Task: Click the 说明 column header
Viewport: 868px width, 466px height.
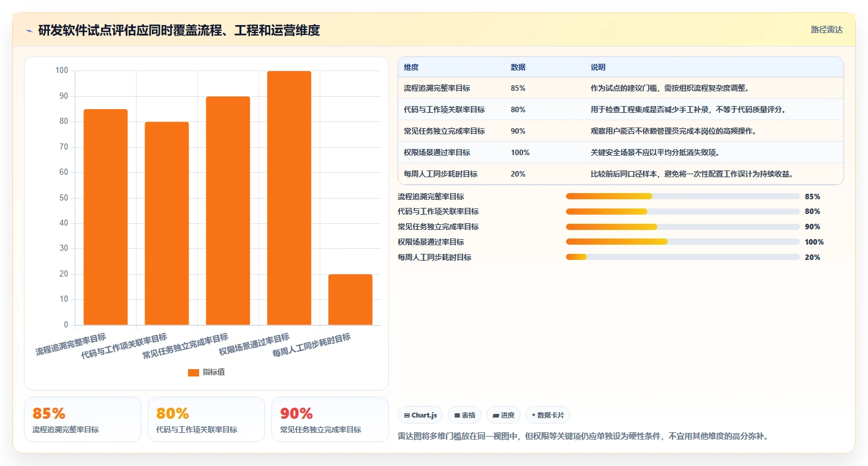Action: coord(598,67)
